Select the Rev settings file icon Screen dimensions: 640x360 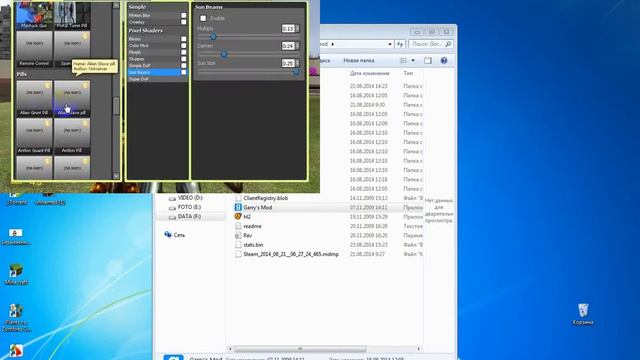[x=238, y=236]
